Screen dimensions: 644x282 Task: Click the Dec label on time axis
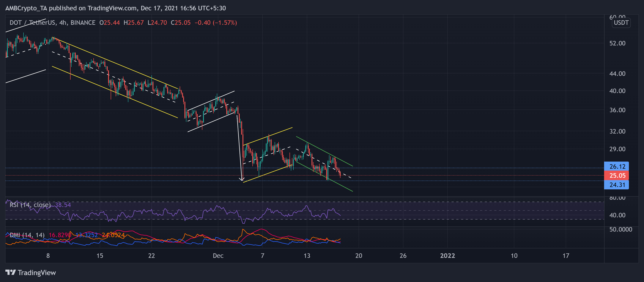(218, 256)
